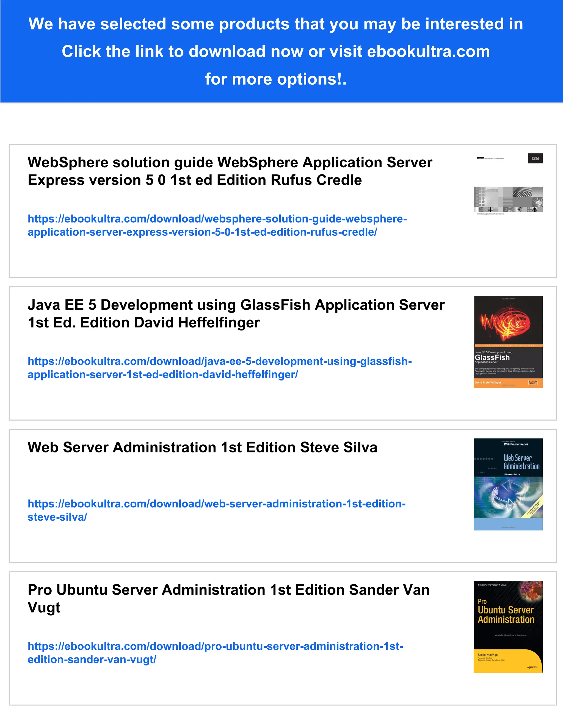Click the IBM logo on WebSphere cover
Viewport: 563px width, 728px height.
(x=535, y=158)
